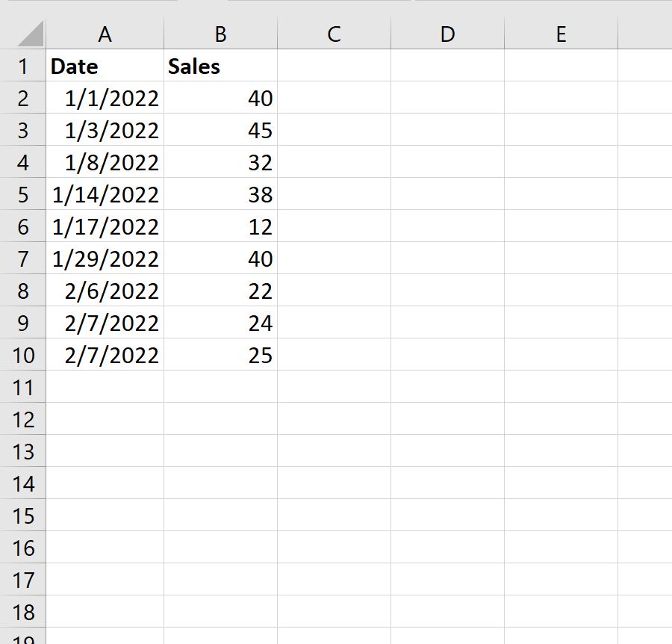Screen dimensions: 672x644
Task: Select the cell containing 12
Action: tap(220, 226)
